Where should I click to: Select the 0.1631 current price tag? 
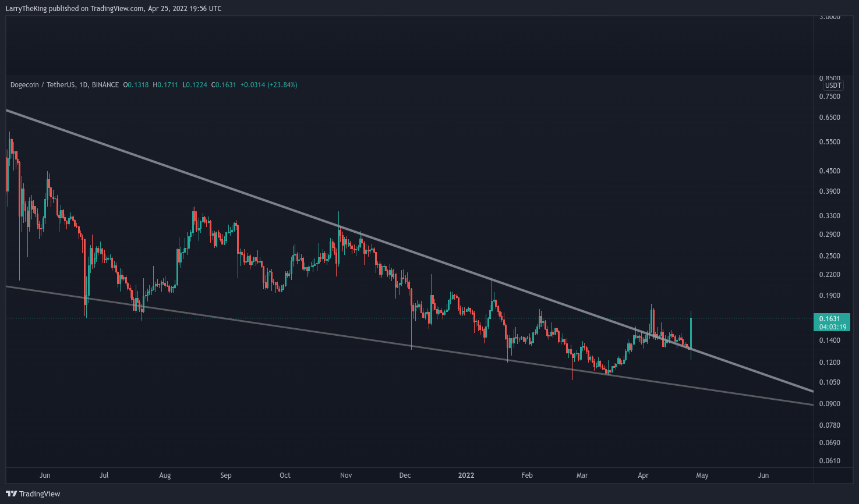coord(829,319)
